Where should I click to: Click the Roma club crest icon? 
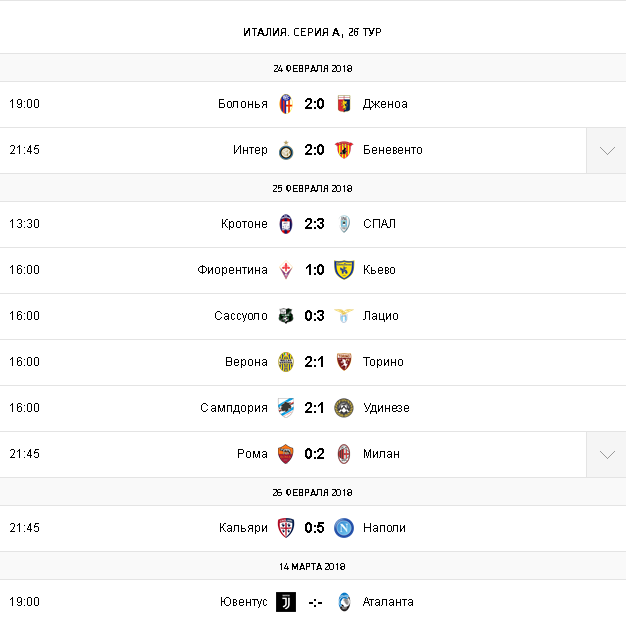286,454
